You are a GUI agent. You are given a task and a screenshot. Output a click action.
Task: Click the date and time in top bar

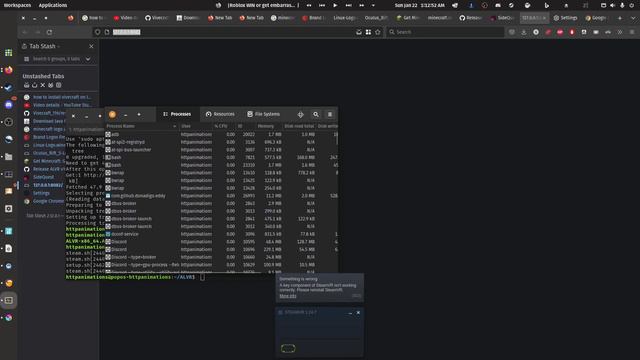pyautogui.click(x=420, y=5)
